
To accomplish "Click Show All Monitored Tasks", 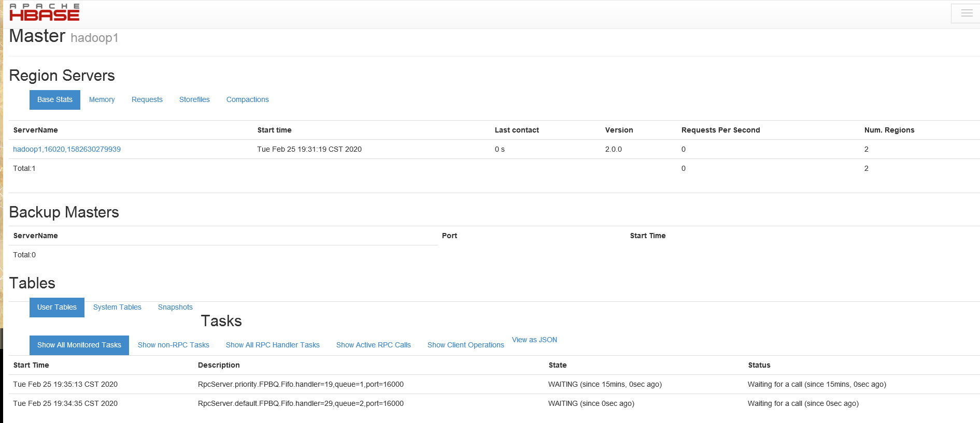I will pyautogui.click(x=79, y=345).
